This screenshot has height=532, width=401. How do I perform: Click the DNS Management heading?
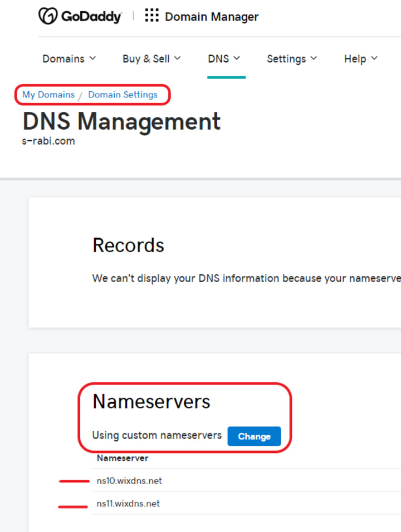pyautogui.click(x=121, y=121)
